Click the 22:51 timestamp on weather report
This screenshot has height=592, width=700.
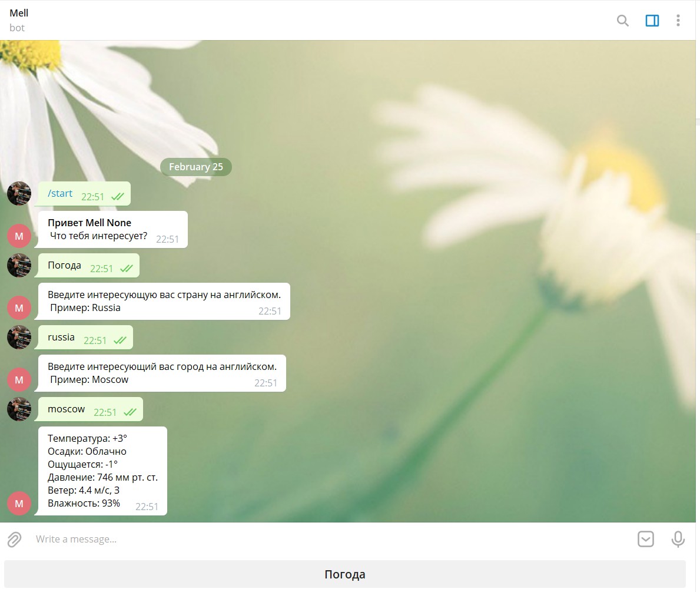[x=147, y=507]
